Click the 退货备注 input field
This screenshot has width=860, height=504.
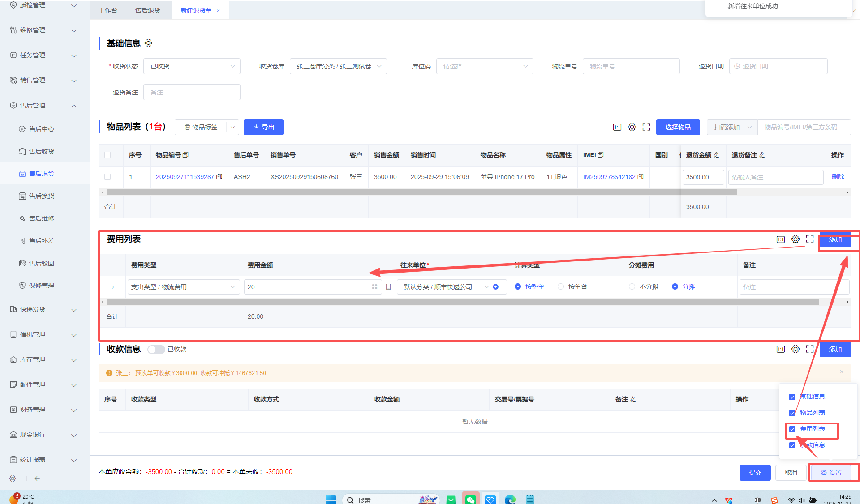(192, 92)
